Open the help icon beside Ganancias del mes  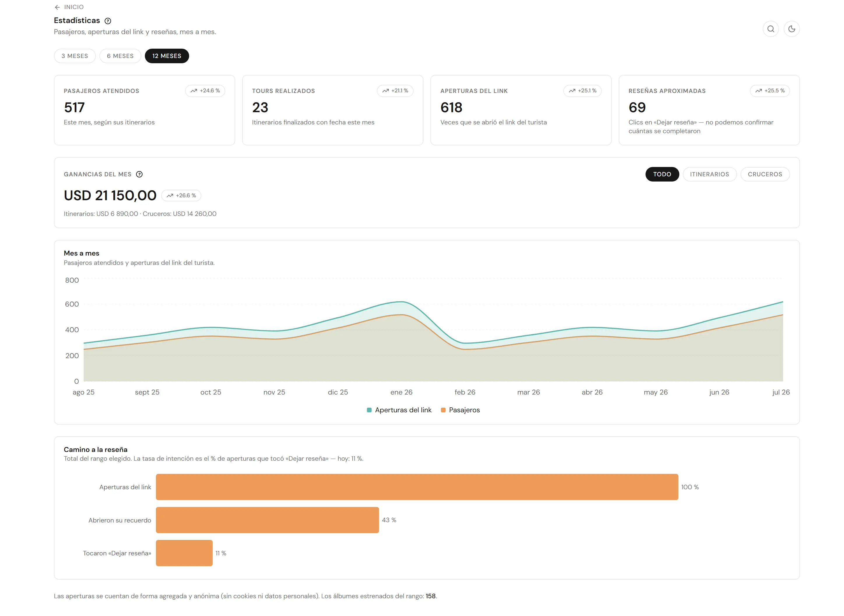[x=139, y=174]
